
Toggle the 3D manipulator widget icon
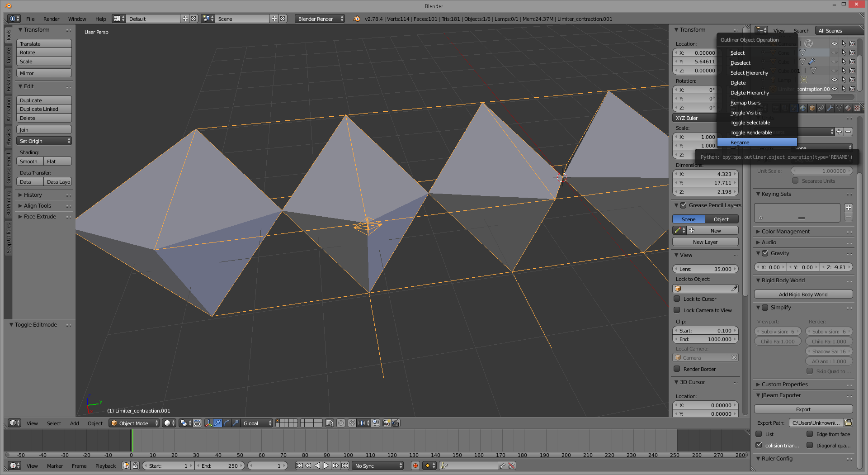tap(208, 423)
